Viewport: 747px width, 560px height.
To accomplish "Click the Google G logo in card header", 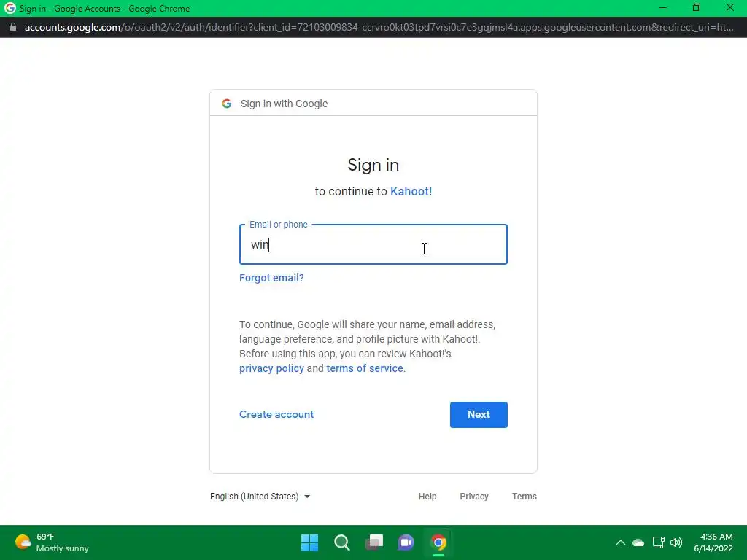I will tap(227, 104).
